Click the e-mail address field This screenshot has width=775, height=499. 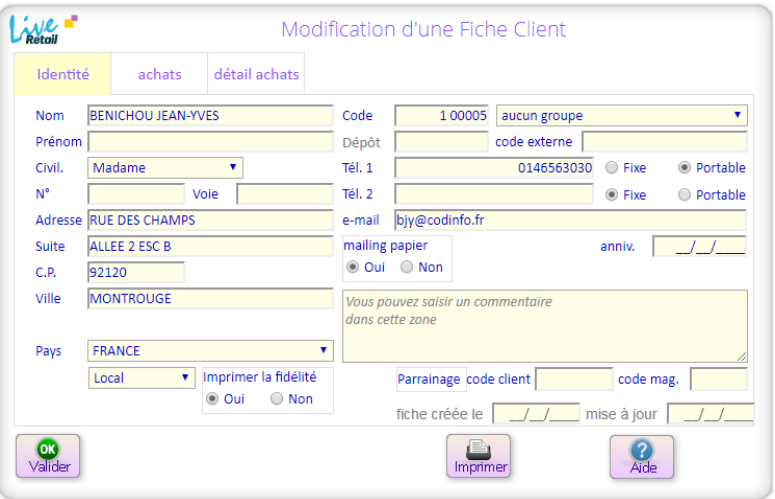(570, 219)
